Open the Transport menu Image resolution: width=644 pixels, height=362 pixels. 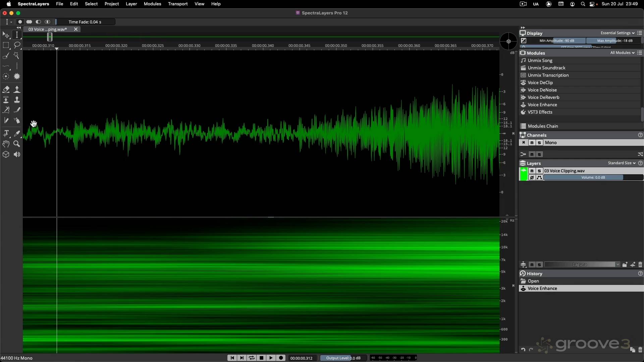(x=177, y=4)
